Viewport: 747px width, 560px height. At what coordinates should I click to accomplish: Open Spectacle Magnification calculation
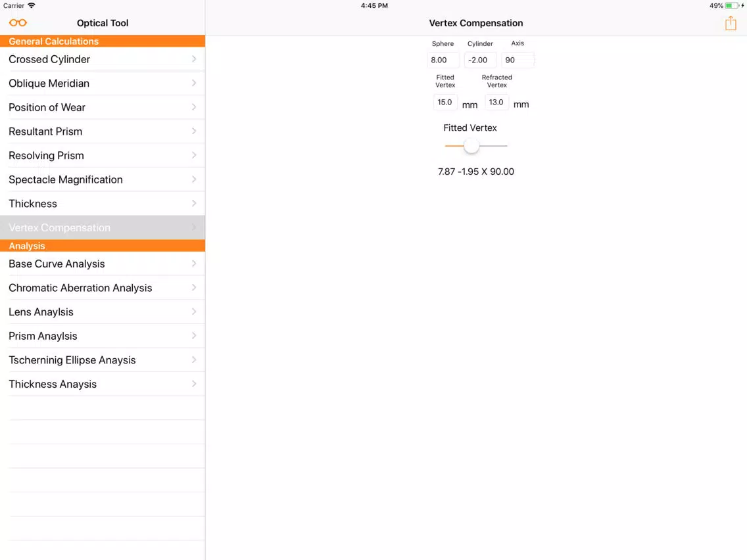[103, 179]
